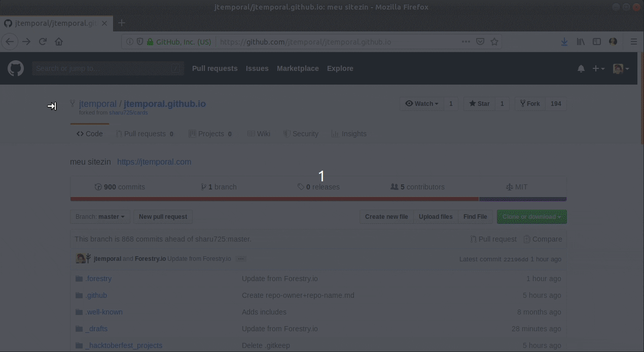
Task: Click the GitHub Octocat logo
Action: (16, 68)
